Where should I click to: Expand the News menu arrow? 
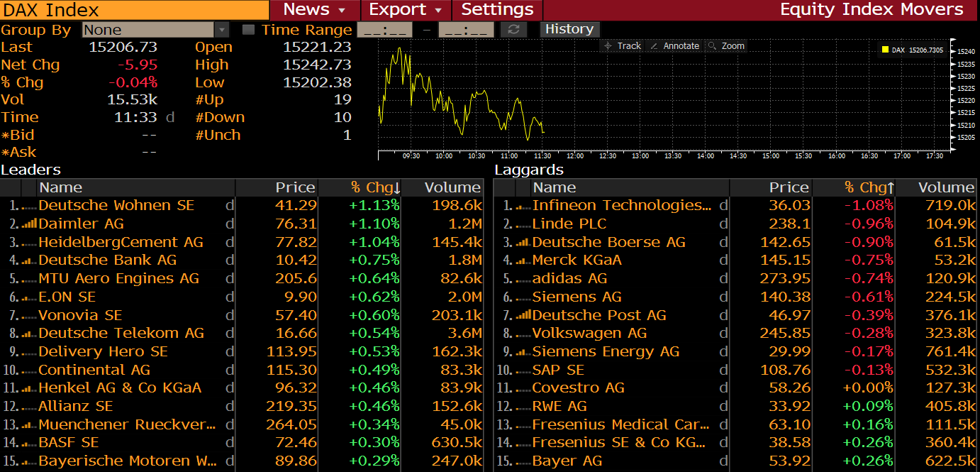[342, 11]
